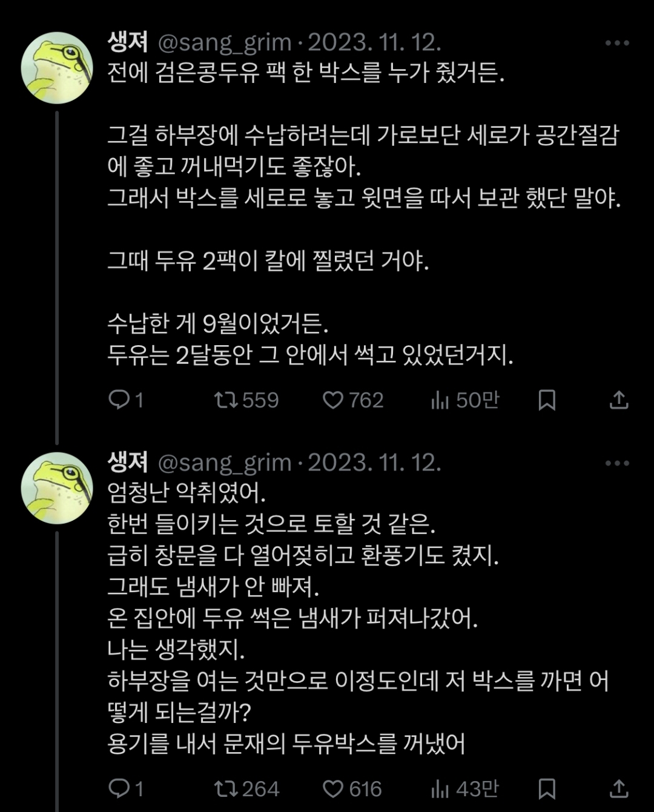Screen dimensions: 654x812
Task: Open the first tweet's 2023. 11. 12. timestamp
Action: pyautogui.click(x=374, y=42)
